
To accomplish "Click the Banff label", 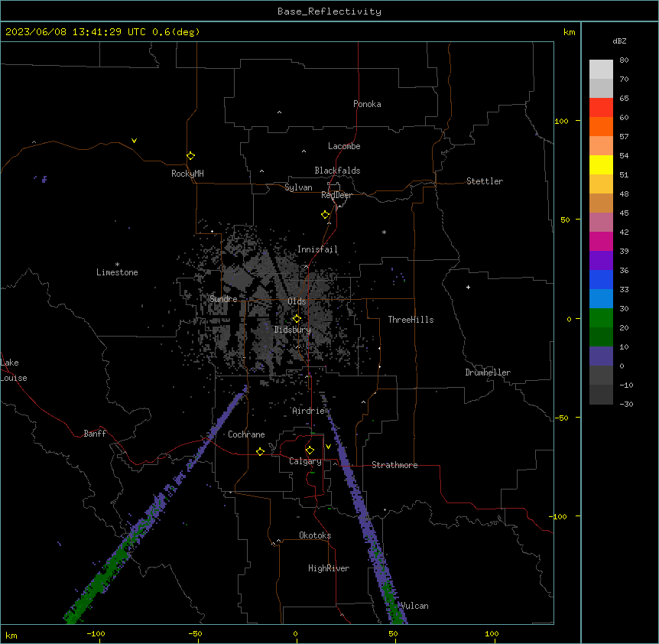I will [x=95, y=434].
